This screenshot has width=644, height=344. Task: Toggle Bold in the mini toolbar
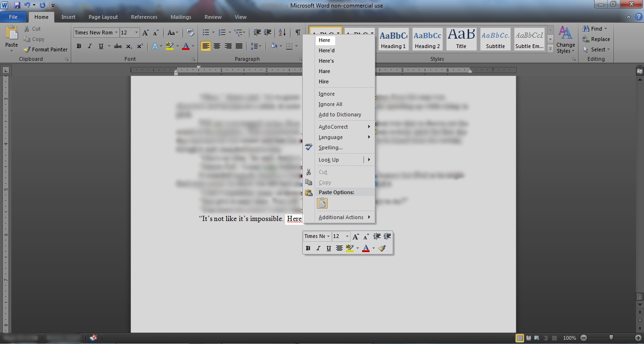tap(308, 248)
